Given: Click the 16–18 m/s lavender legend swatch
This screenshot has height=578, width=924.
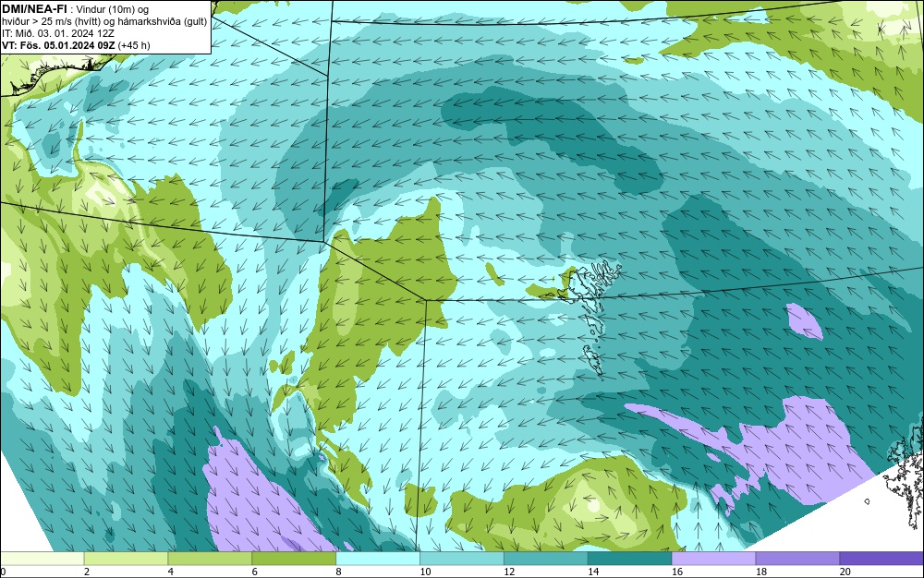Looking at the screenshot, I should [x=713, y=559].
